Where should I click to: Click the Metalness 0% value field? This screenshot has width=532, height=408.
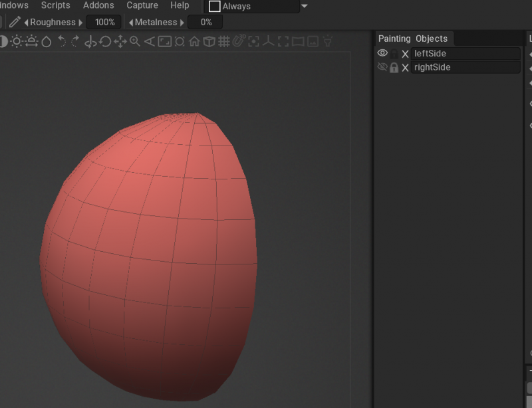205,22
